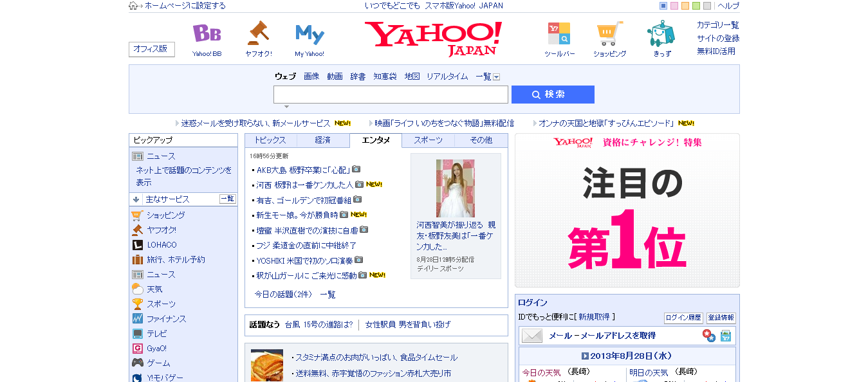Click the 登録情報 button
This screenshot has width=868, height=382.
(x=721, y=318)
